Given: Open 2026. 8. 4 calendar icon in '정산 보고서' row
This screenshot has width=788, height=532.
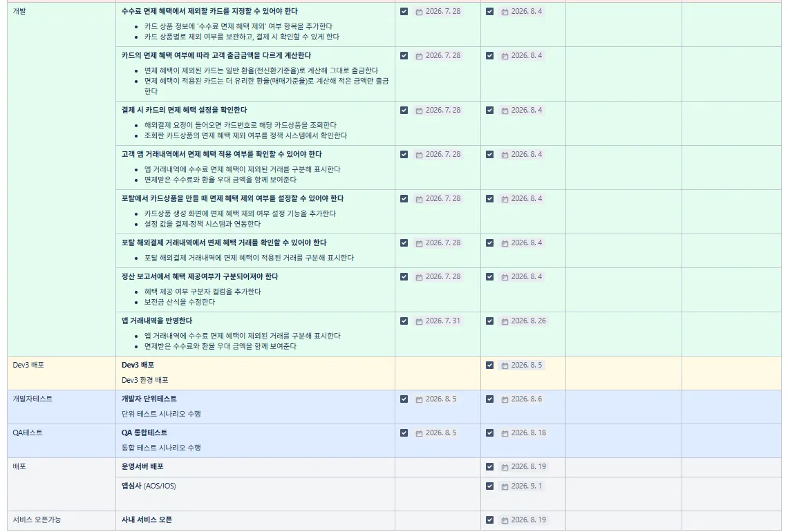Looking at the screenshot, I should pos(505,277).
